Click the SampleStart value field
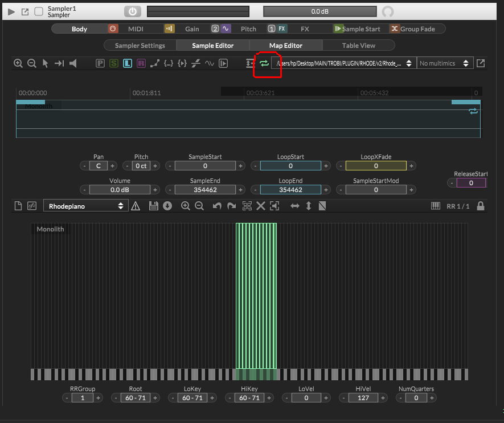 click(x=206, y=166)
